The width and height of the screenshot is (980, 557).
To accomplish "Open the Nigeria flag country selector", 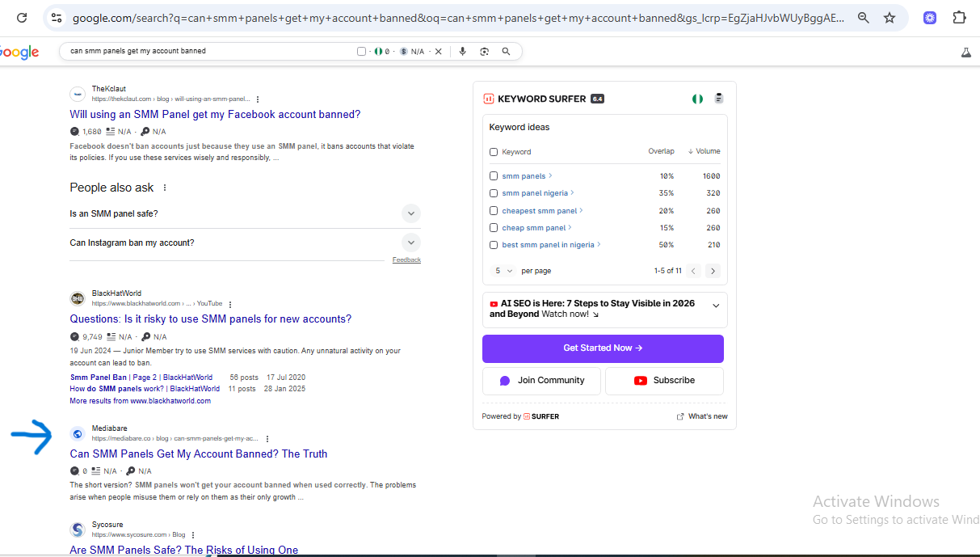I will tap(696, 99).
